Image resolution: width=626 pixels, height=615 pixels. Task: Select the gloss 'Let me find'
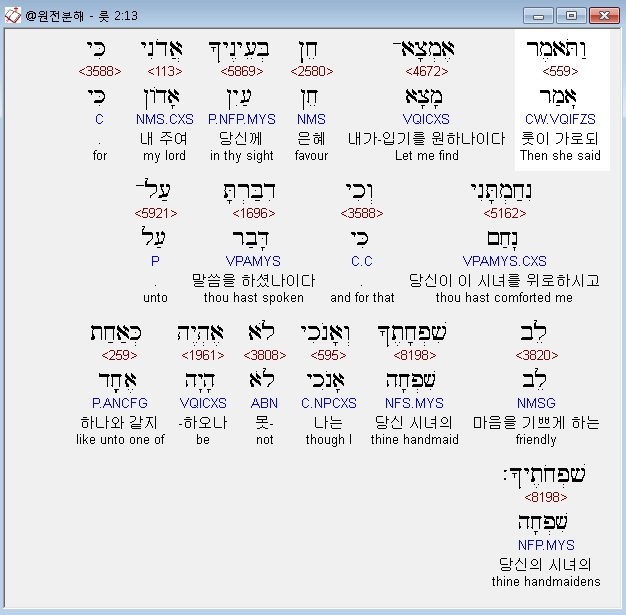426,155
